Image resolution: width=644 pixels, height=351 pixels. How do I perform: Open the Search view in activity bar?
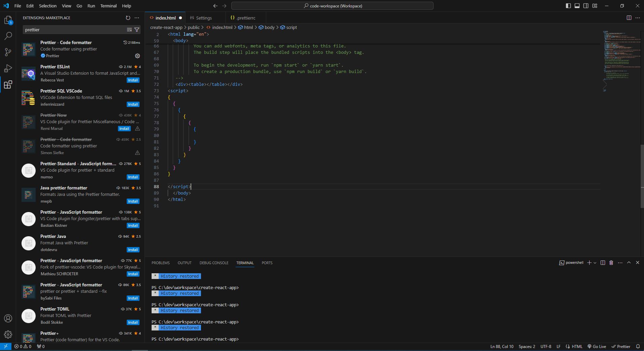point(8,36)
